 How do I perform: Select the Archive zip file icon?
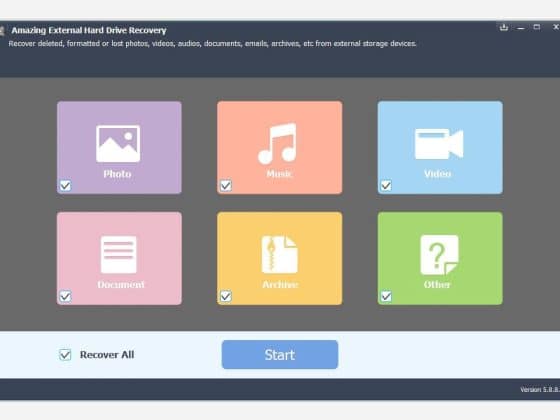(280, 255)
